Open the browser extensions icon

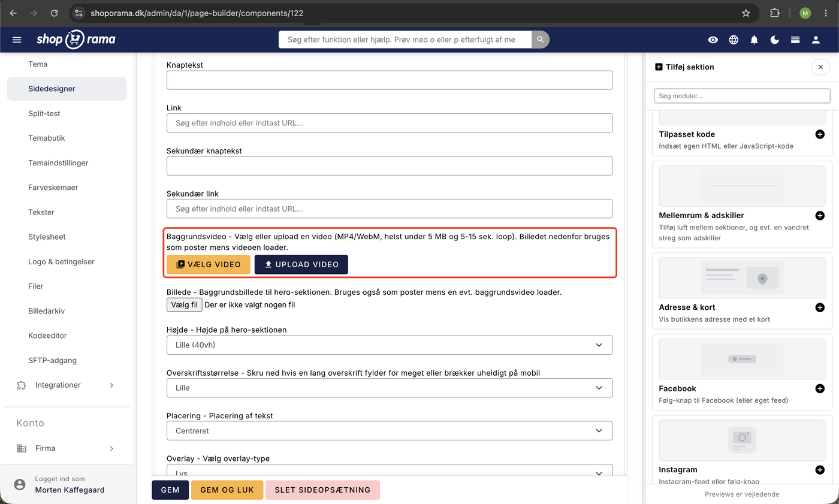click(775, 13)
